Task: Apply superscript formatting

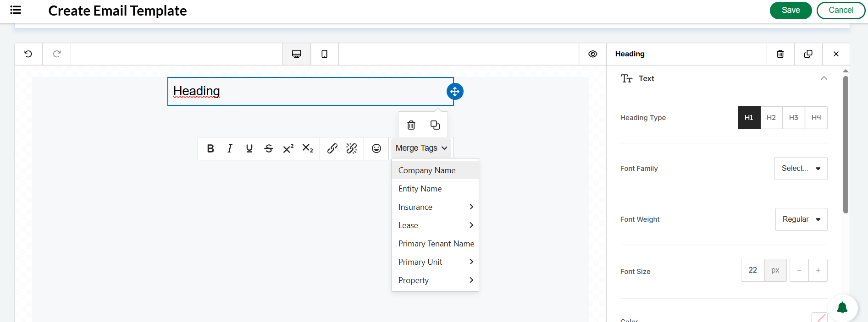Action: pyautogui.click(x=288, y=148)
